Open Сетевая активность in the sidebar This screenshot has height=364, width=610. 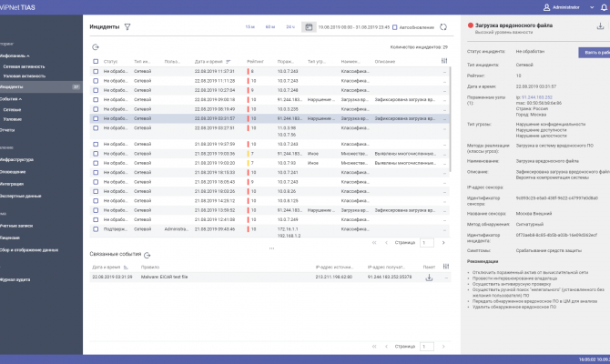pos(24,67)
